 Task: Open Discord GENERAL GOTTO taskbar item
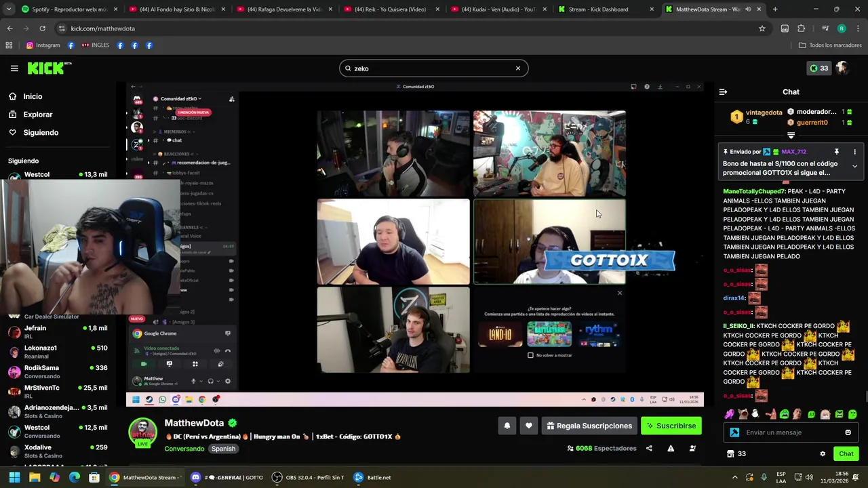(228, 477)
